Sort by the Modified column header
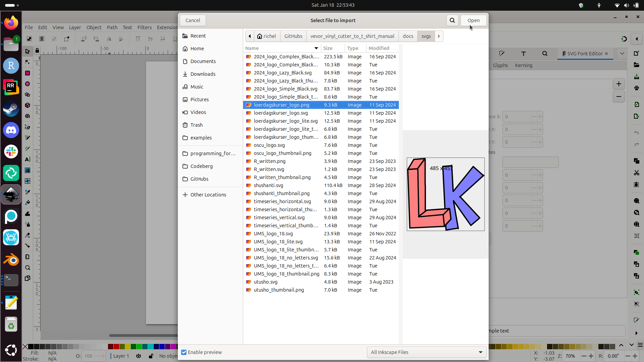 click(382, 48)
